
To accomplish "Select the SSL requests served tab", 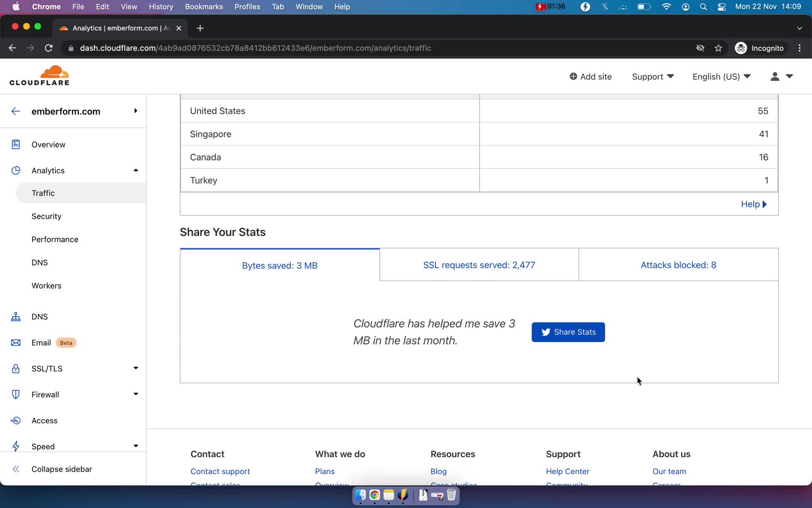I will pyautogui.click(x=479, y=265).
